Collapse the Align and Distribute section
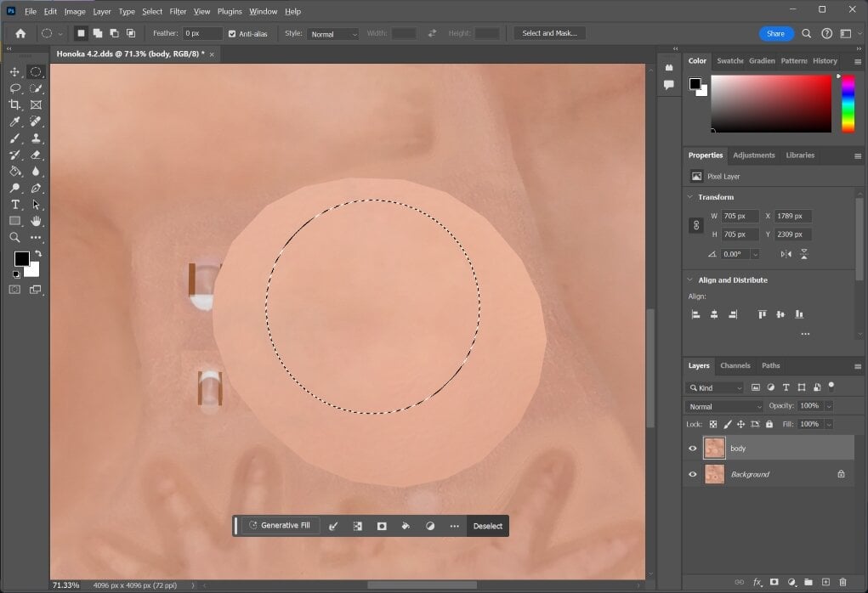 [689, 280]
